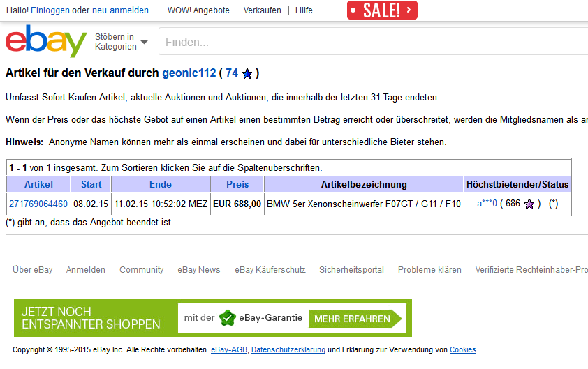Open Probleme klären footer link
Screen dimensions: 588x369
point(429,270)
